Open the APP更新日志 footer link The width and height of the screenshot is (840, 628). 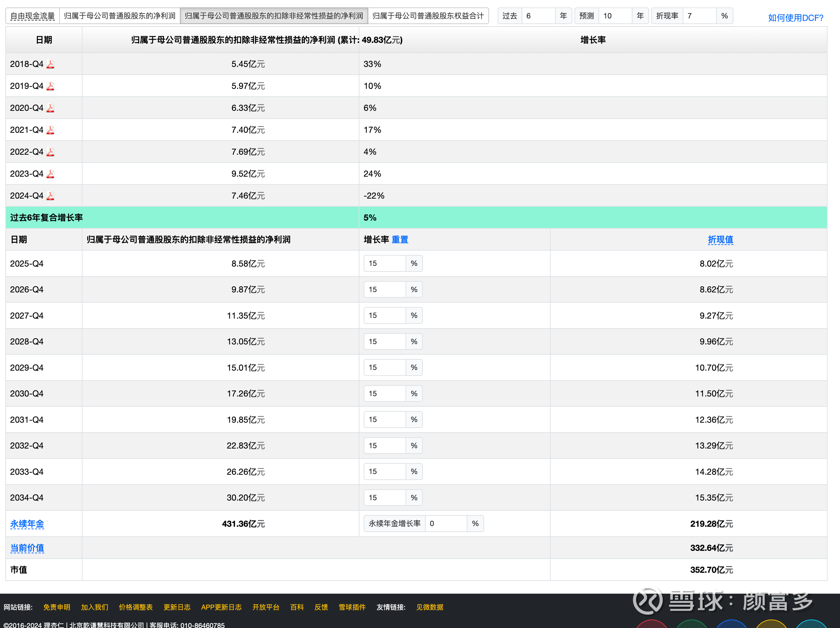pos(221,607)
